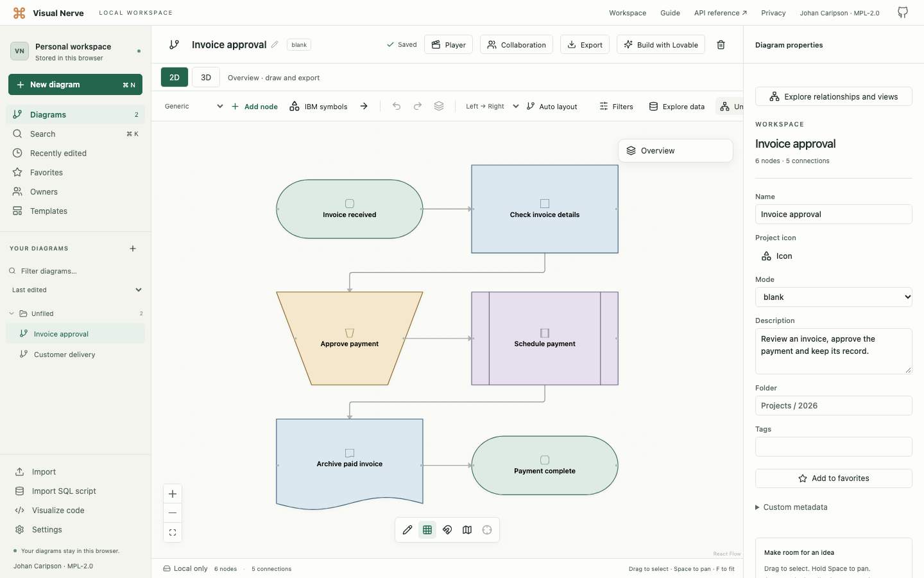Open the Left → Right direction dropdown
The height and width of the screenshot is (578, 924).
[x=492, y=106]
